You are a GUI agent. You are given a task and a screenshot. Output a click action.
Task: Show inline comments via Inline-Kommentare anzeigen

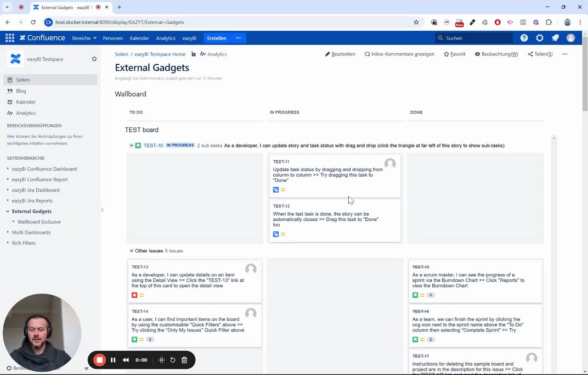point(399,54)
